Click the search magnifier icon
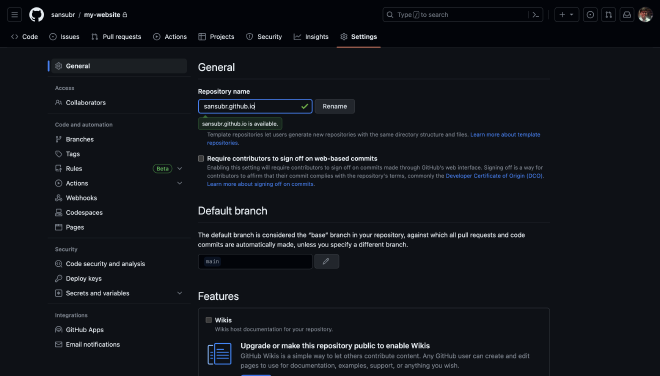The height and width of the screenshot is (376, 660). click(390, 15)
